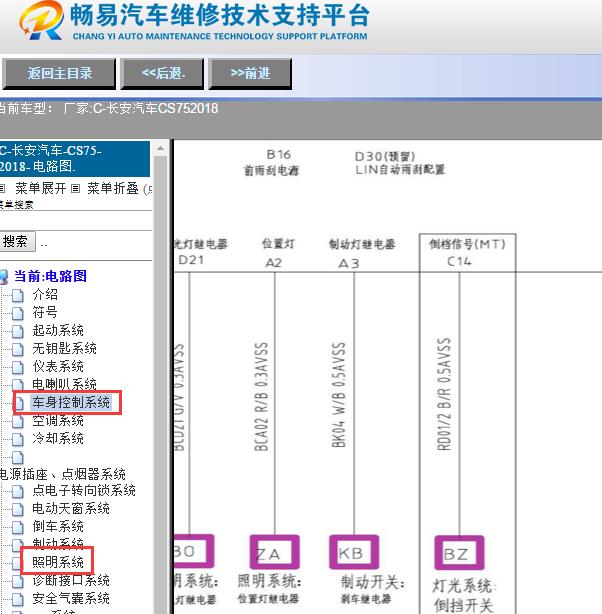Click the purple KB connector box
Screen dimensions: 602x614
pos(354,552)
